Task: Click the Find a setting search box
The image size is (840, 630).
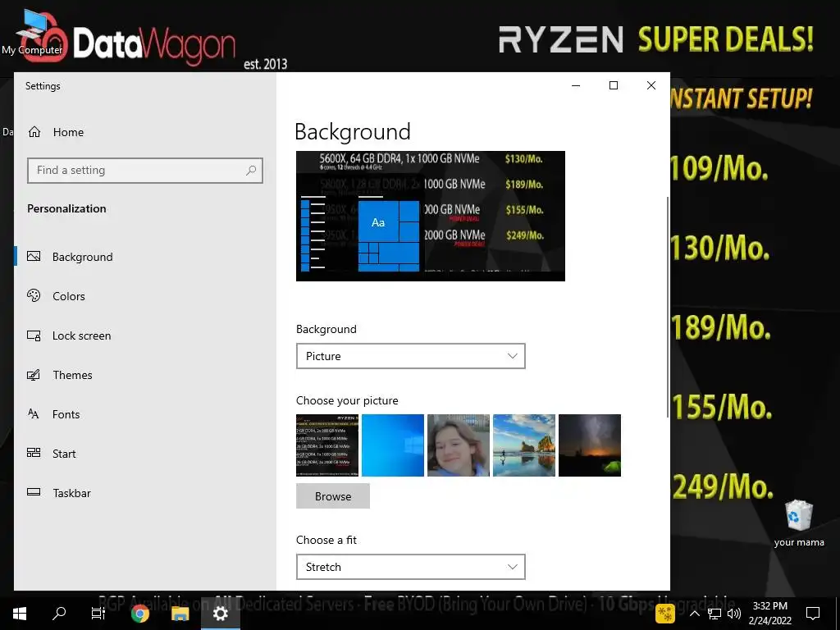Action: (144, 171)
